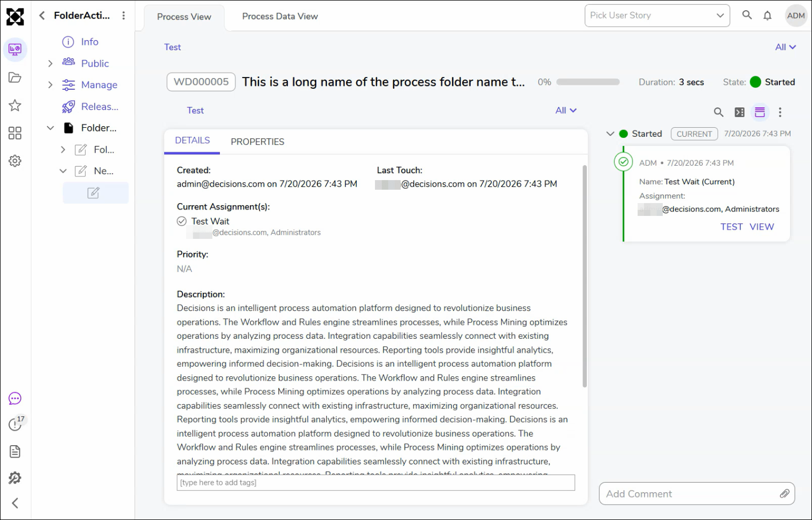Select the highlighted edit-note tree item
The image size is (812, 520).
(95, 193)
